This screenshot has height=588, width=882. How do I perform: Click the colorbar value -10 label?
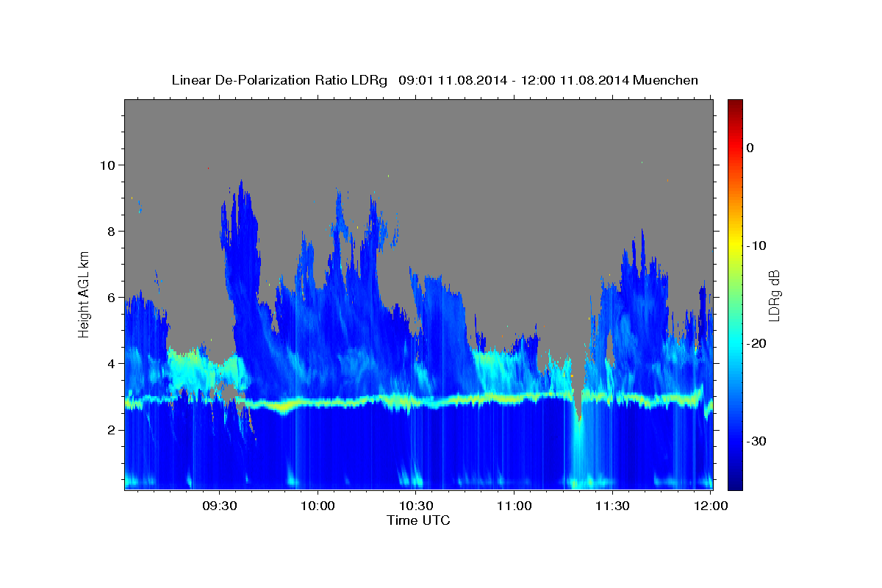coord(756,245)
